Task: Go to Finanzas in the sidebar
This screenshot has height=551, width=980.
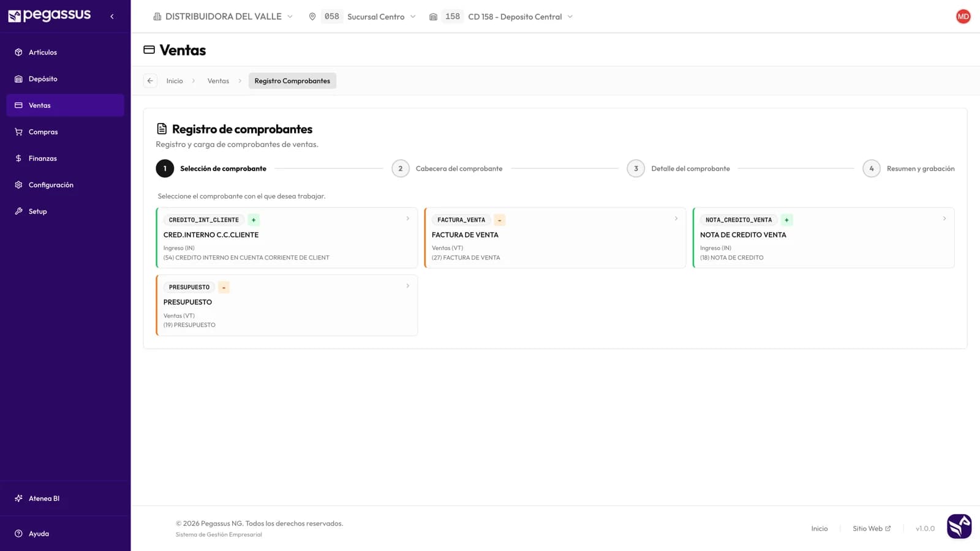Action: tap(65, 159)
